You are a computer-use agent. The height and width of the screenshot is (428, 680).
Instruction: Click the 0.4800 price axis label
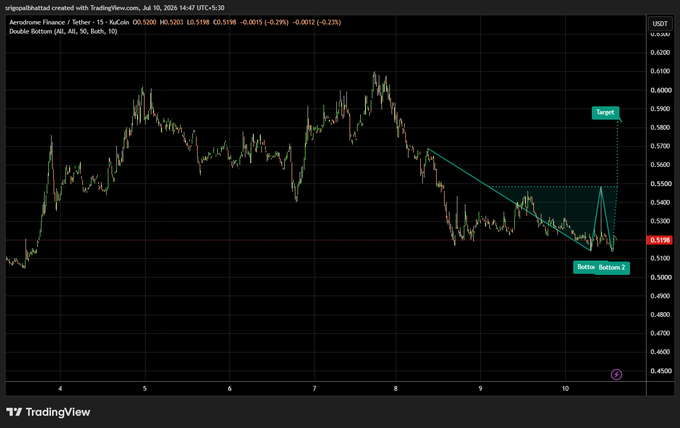point(660,314)
